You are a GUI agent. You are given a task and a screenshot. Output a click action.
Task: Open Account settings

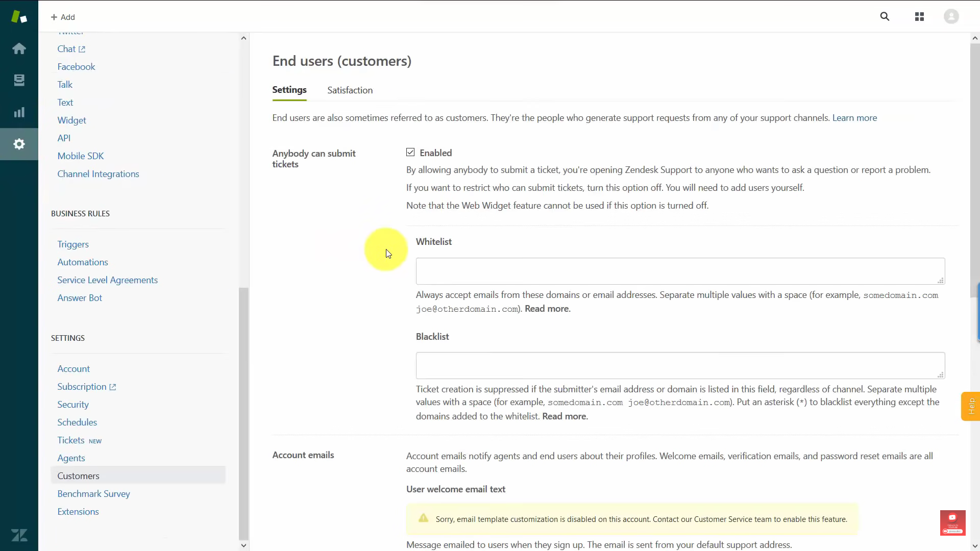[73, 369]
